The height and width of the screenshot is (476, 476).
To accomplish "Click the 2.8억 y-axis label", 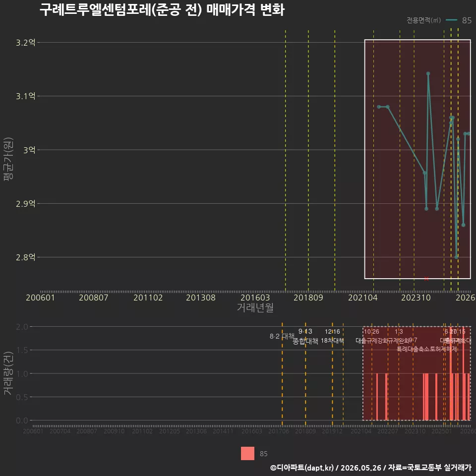I will (x=26, y=257).
